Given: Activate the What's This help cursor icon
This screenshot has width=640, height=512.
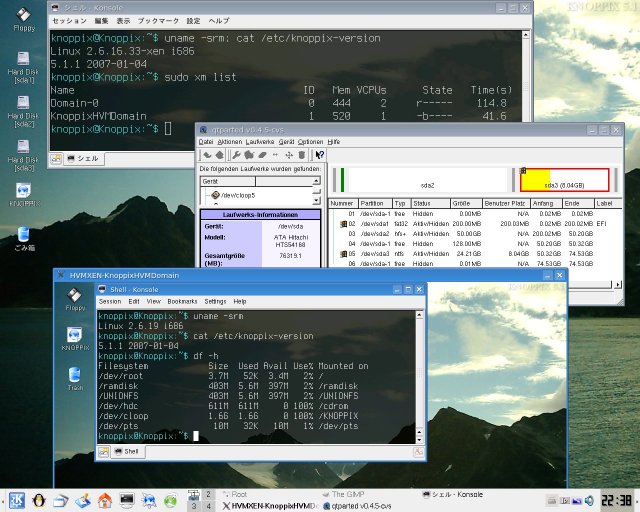Looking at the screenshot, I should [320, 155].
